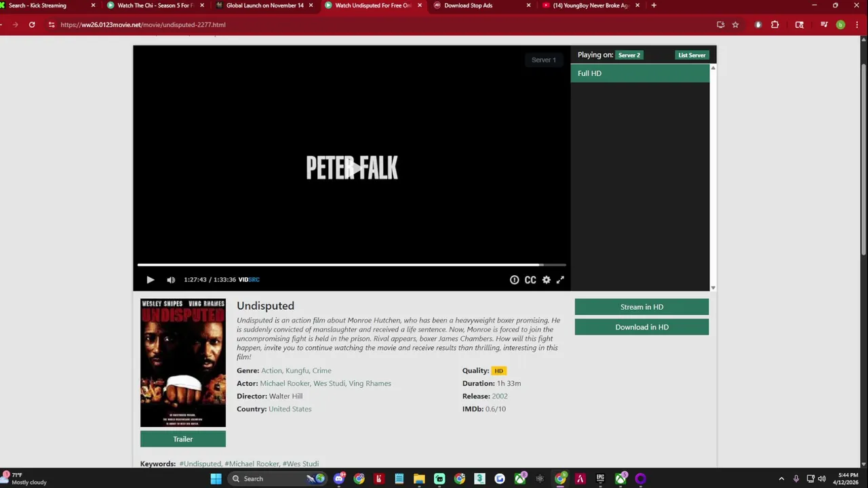The height and width of the screenshot is (488, 868).
Task: Open the weather widget 71°F
Action: tap(26, 479)
